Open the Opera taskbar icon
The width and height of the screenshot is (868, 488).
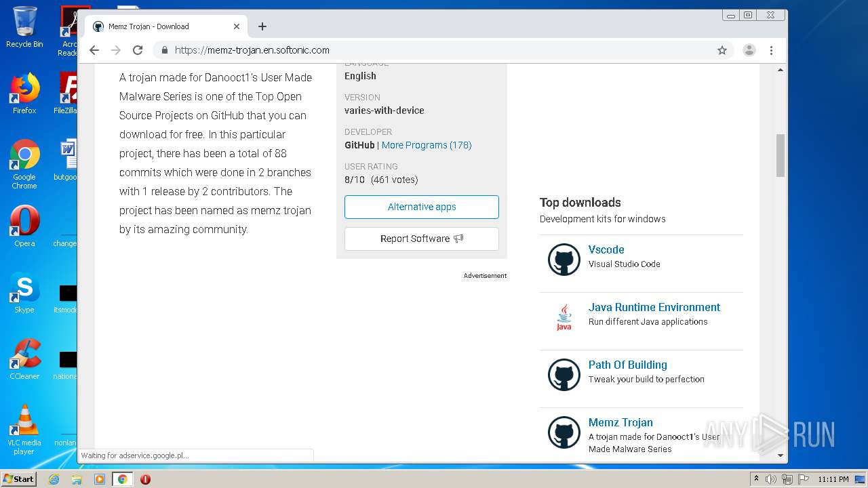(x=145, y=479)
